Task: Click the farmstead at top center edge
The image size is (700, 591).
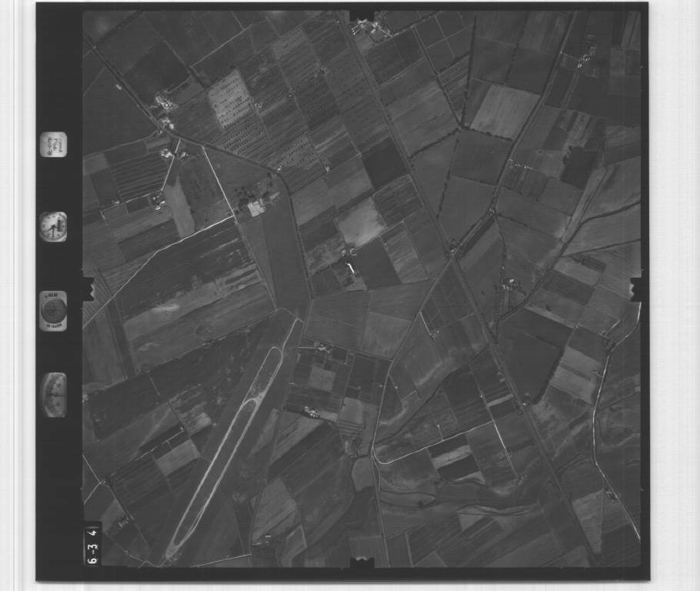Action: coord(369,27)
